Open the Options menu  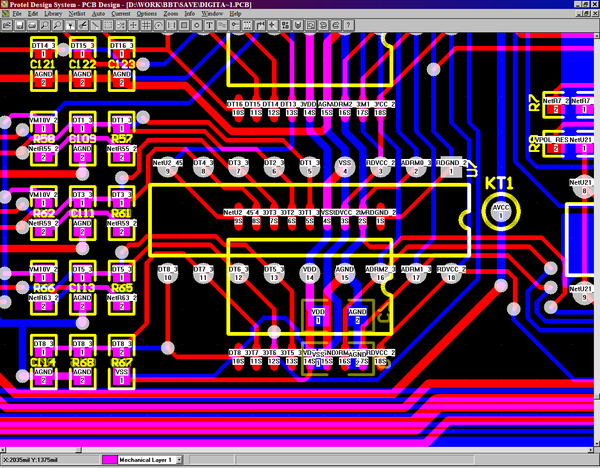(147, 14)
